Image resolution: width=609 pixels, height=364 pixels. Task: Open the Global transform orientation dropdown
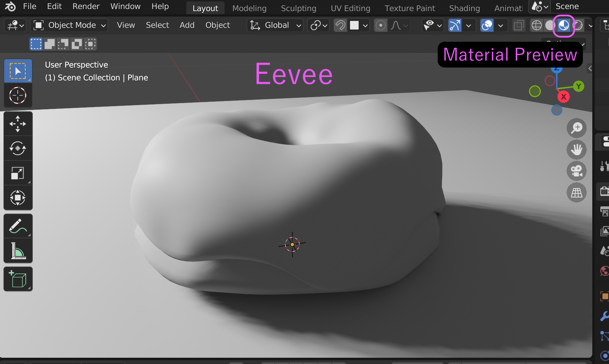click(x=275, y=25)
